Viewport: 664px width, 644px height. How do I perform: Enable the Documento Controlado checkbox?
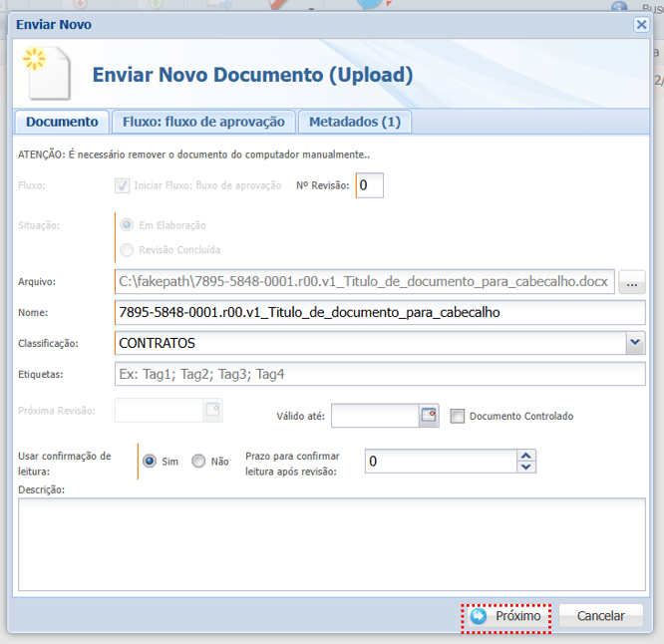click(458, 416)
